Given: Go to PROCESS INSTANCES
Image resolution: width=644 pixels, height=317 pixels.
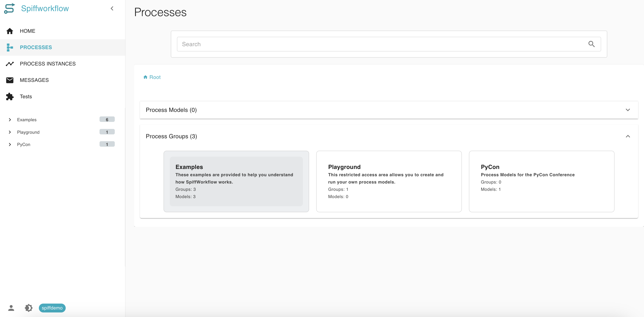Looking at the screenshot, I should coord(62,64).
